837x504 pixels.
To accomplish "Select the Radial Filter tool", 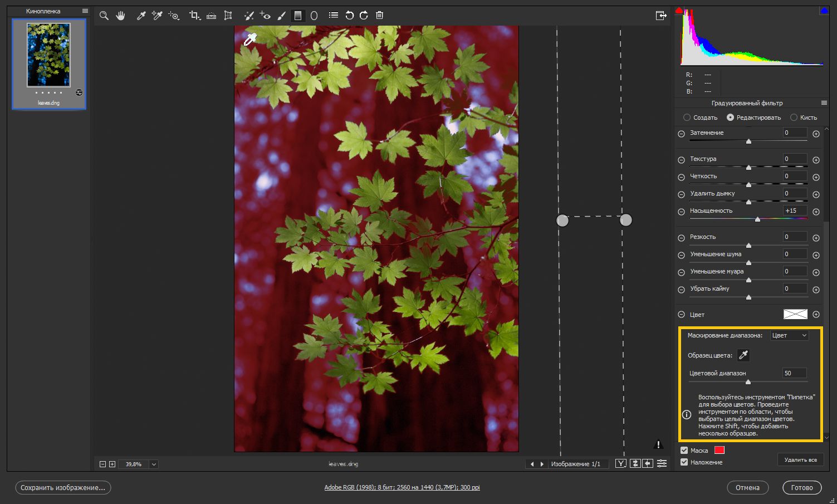I will (x=314, y=16).
